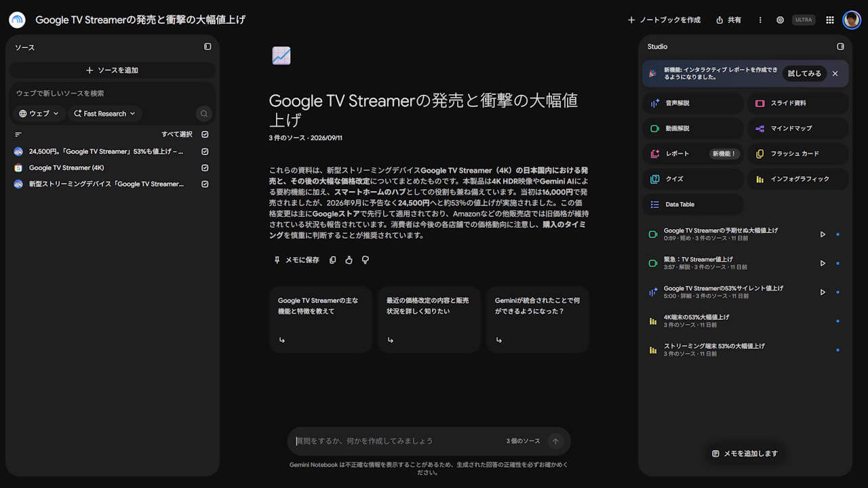Collapse the Studio panel with its icon

click(840, 47)
